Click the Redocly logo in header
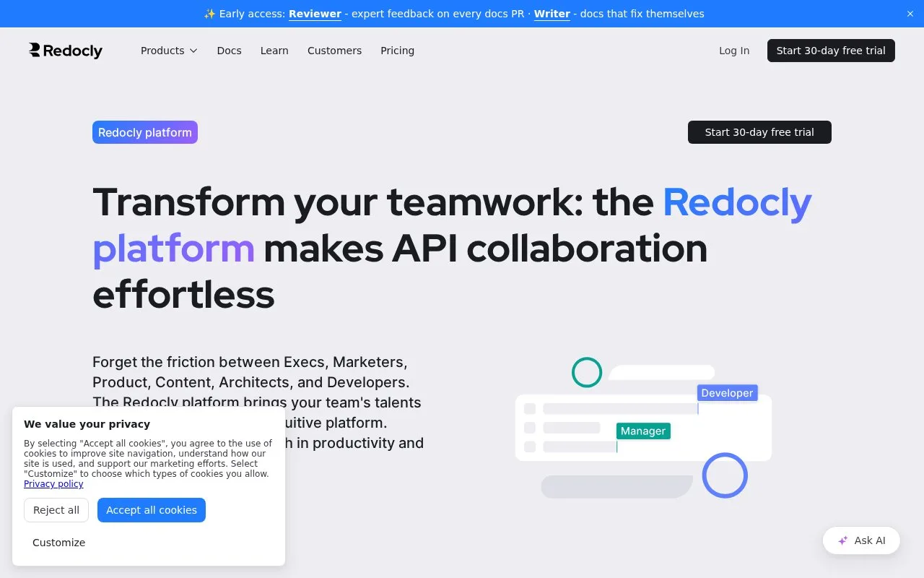924x578 pixels. click(66, 51)
